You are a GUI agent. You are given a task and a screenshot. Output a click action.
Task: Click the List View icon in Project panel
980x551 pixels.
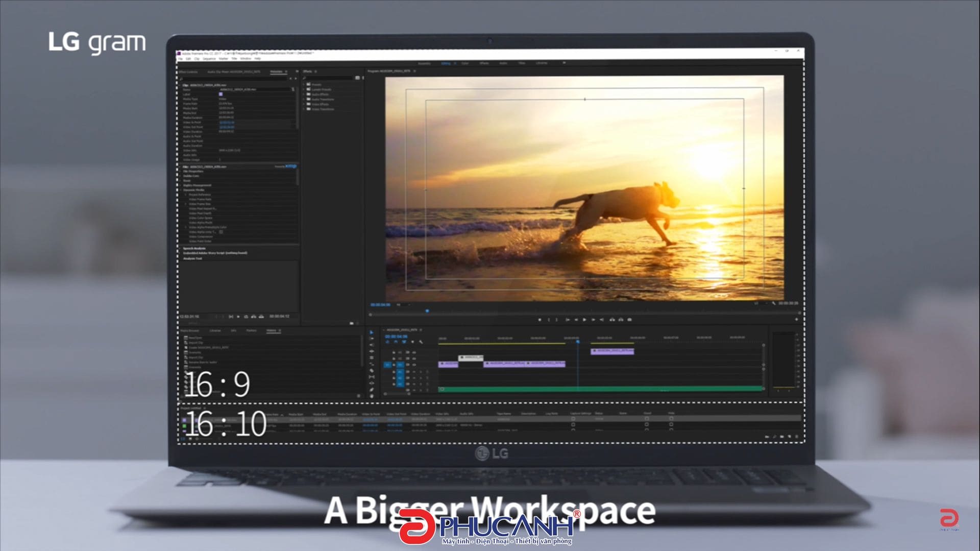183,439
